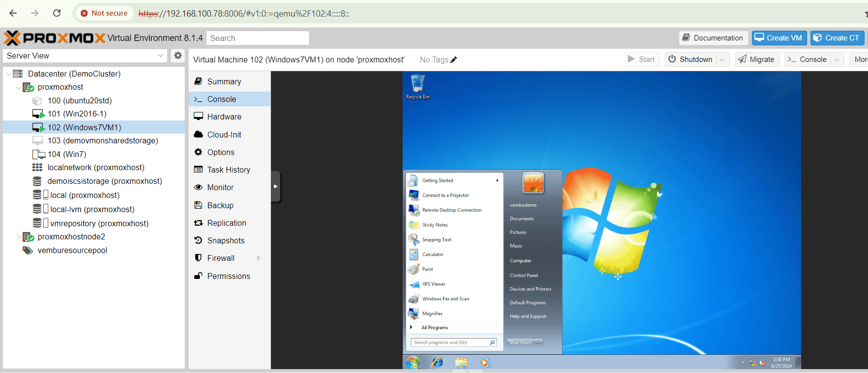Edit tags with the pencil icon
Screen dimensions: 868x373
[454, 59]
